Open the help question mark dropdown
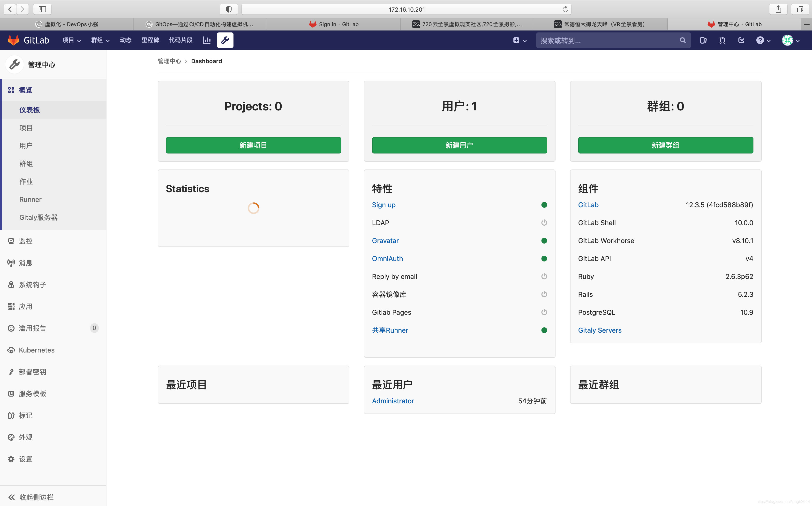Image resolution: width=812 pixels, height=506 pixels. 763,40
